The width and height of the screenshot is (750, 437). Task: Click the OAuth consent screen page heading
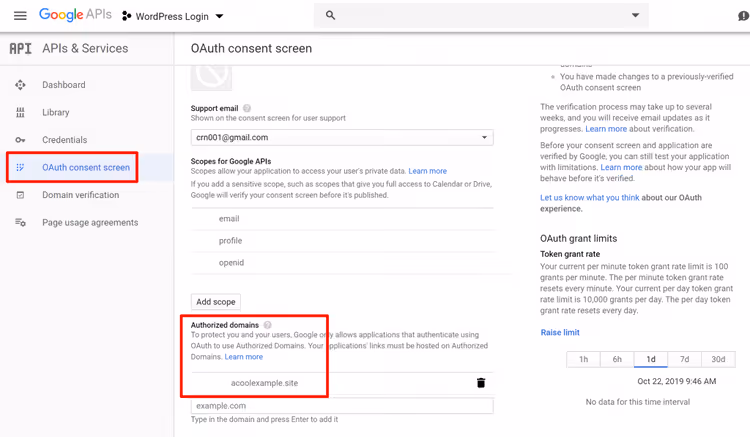(x=251, y=48)
